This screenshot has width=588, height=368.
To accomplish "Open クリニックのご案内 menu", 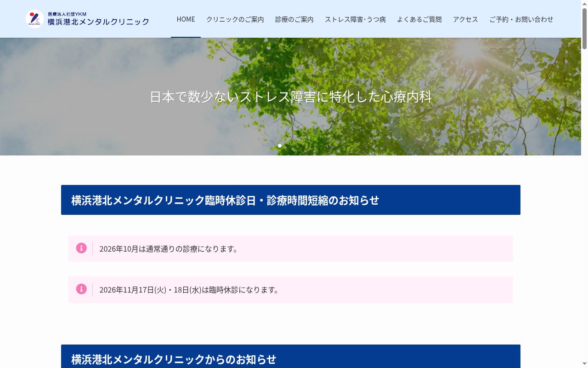I will tap(235, 19).
